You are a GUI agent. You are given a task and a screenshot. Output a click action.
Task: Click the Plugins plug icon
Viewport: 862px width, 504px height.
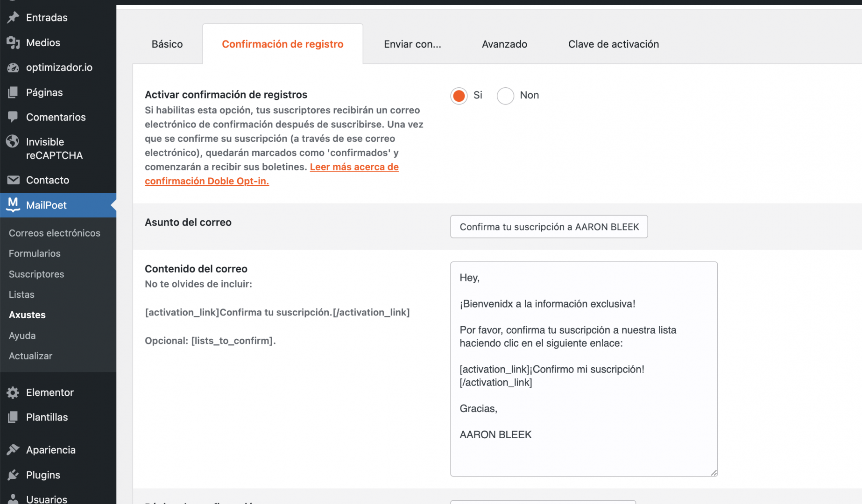[13, 475]
